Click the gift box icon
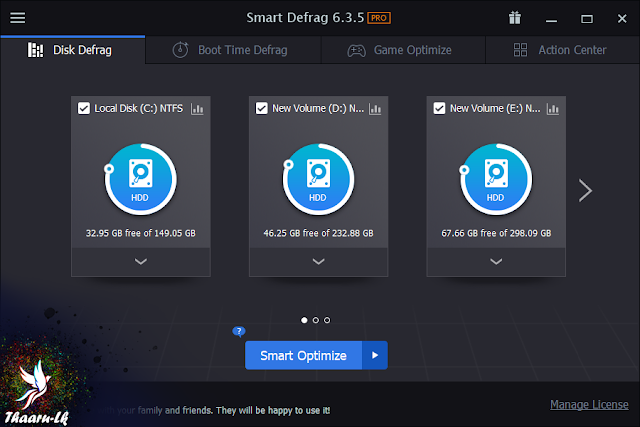Image resolution: width=640 pixels, height=427 pixels. pyautogui.click(x=515, y=18)
